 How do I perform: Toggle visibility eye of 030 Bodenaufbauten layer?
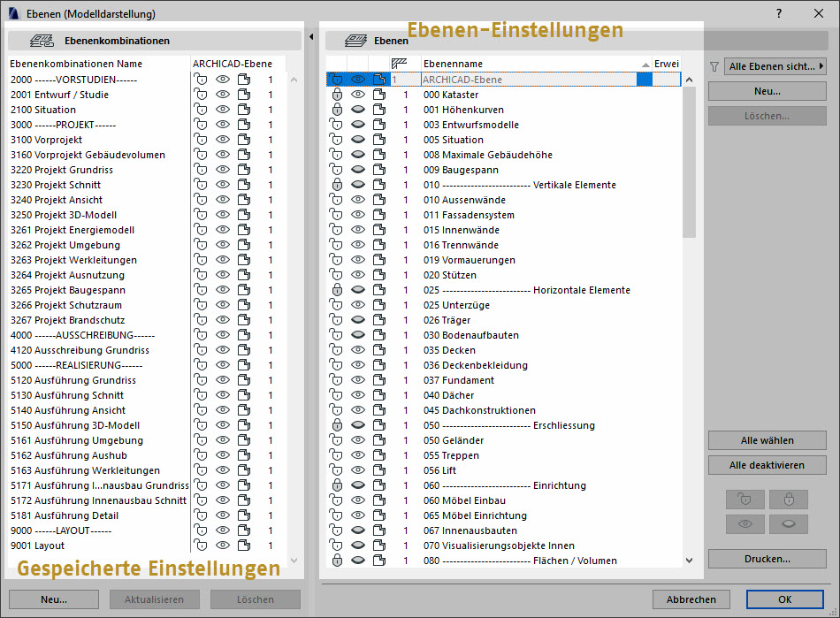point(358,335)
